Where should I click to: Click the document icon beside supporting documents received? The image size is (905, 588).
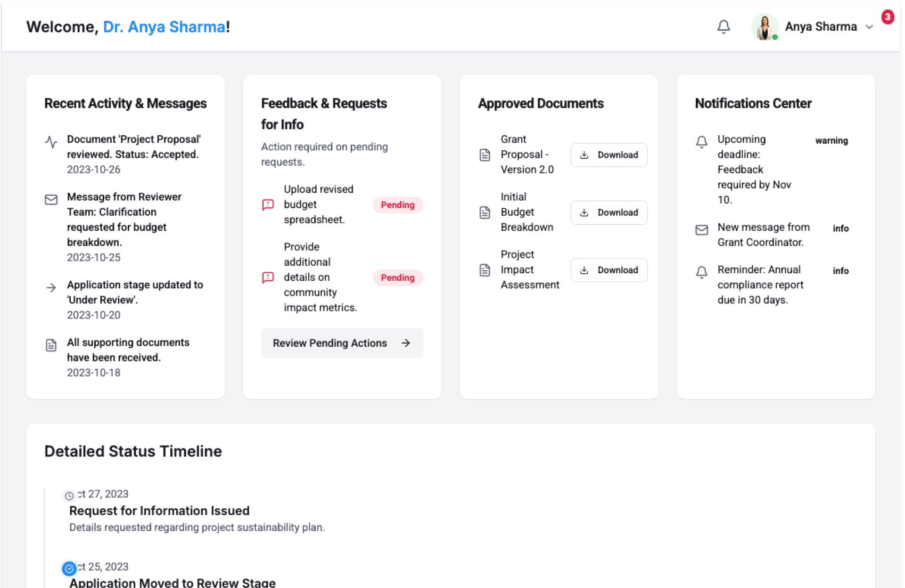click(x=51, y=345)
